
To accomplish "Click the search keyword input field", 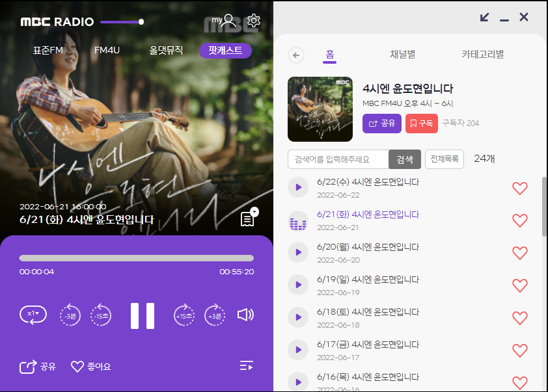I will [x=338, y=159].
